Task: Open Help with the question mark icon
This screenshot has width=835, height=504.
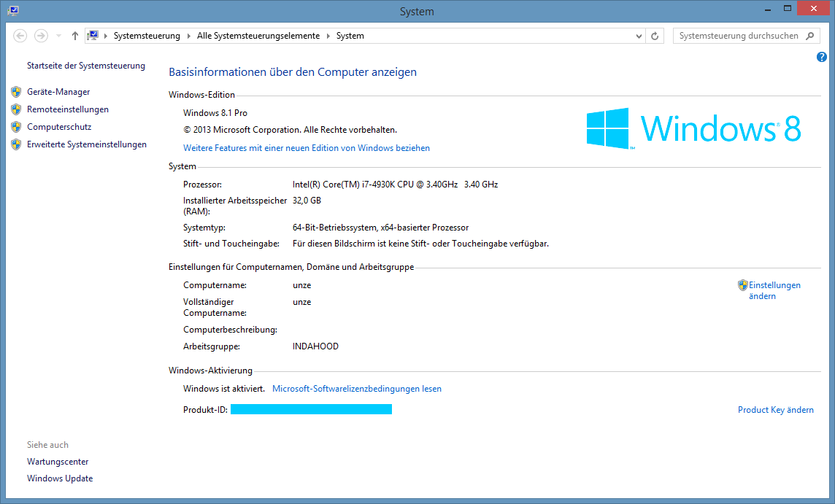Action: point(822,57)
